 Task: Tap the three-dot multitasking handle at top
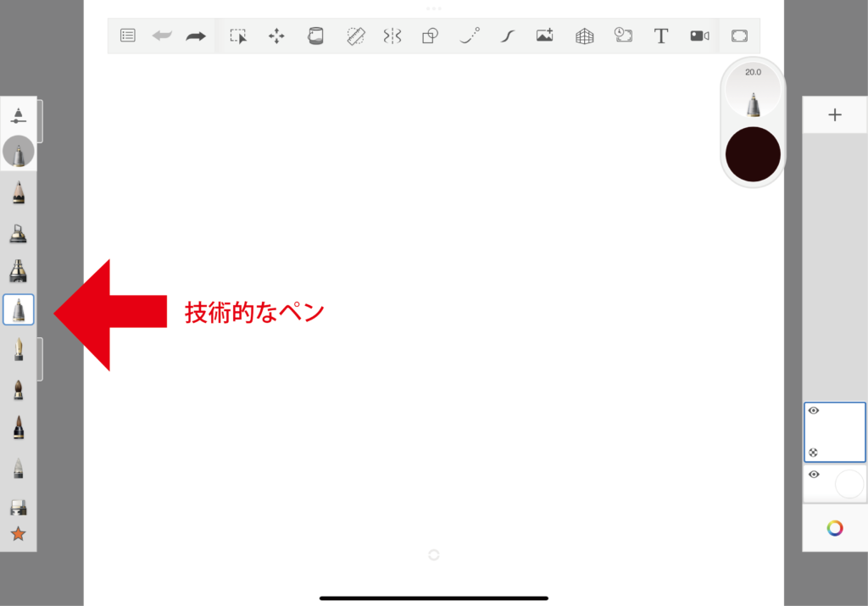coord(434,8)
